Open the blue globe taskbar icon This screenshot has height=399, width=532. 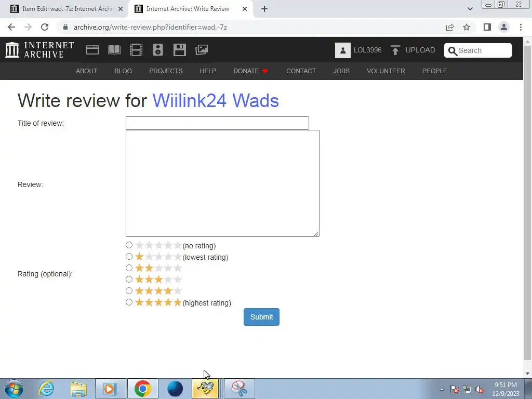tap(175, 389)
